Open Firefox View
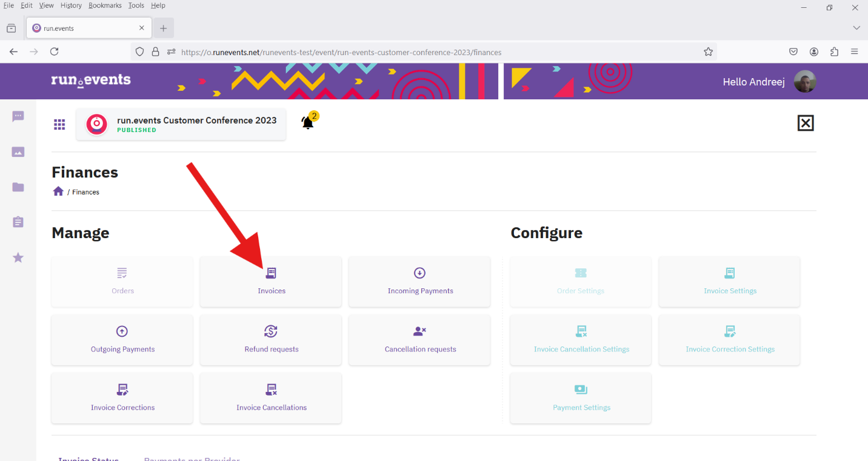 11,28
